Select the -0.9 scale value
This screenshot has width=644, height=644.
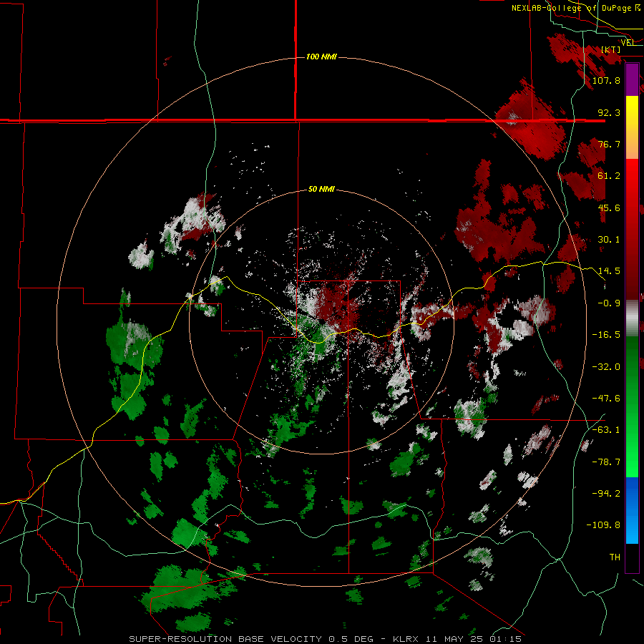(609, 303)
